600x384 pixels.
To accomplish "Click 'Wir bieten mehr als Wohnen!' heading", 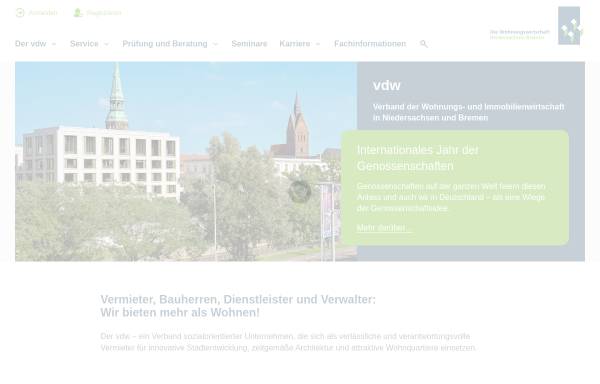I will (180, 312).
